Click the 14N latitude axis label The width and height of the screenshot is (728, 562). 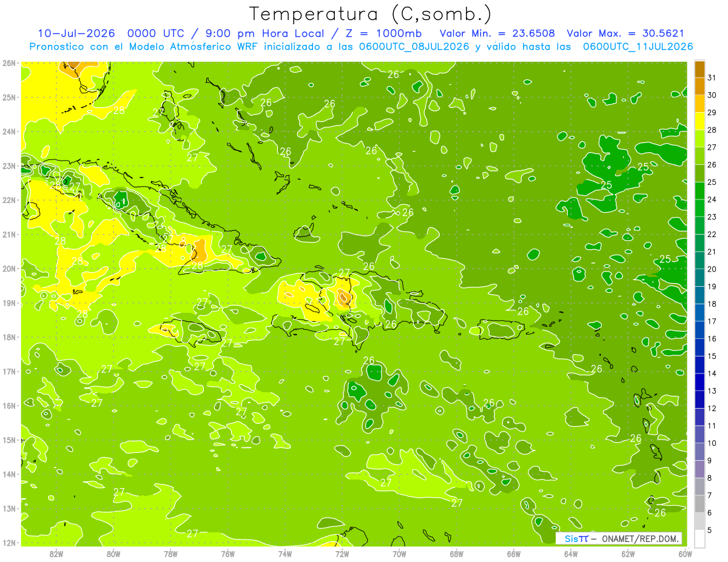(x=9, y=473)
